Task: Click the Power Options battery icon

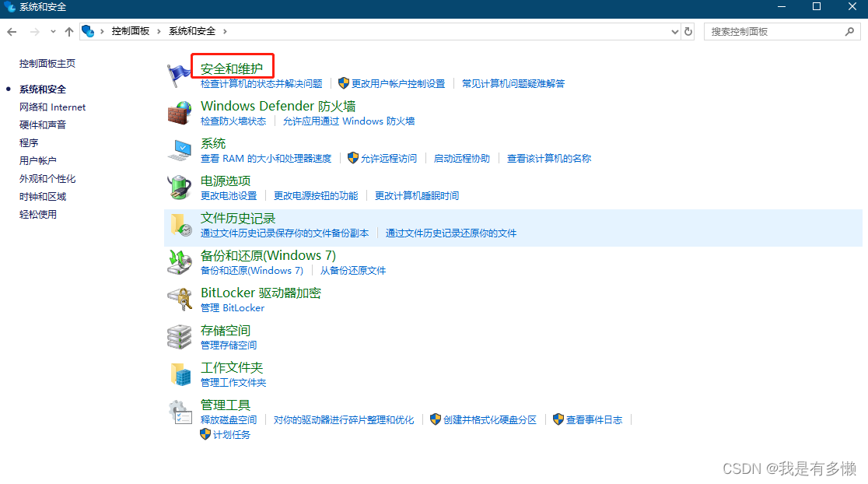Action: (x=180, y=188)
